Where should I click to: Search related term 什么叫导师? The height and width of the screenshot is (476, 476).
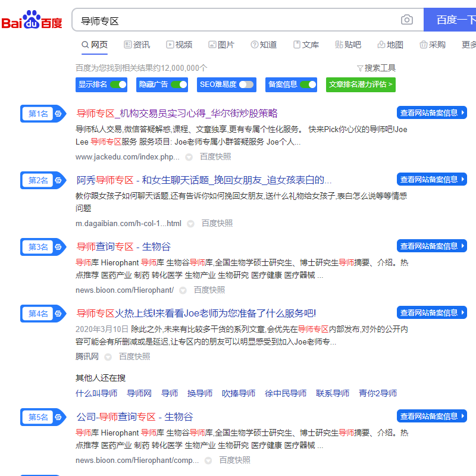tap(96, 393)
